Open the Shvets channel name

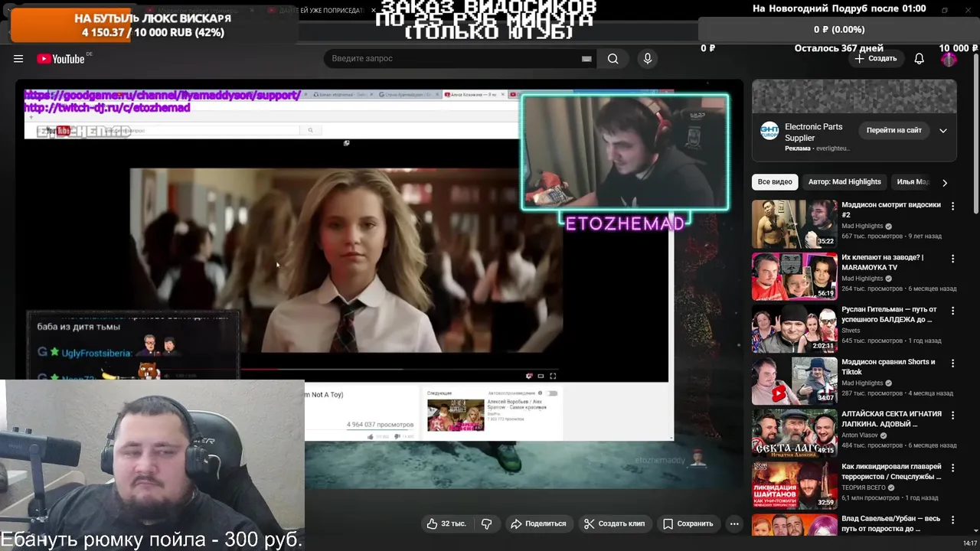851,331
